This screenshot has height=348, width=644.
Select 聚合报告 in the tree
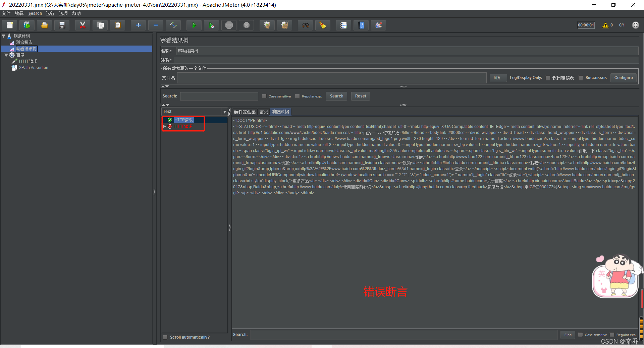tap(24, 42)
